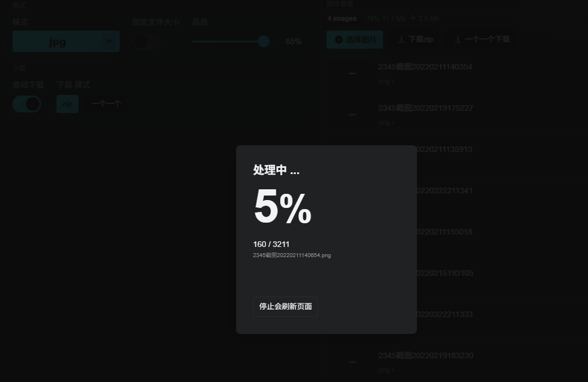This screenshot has width=588, height=382.
Task: Click file entry ending 0220211155018
Action: (x=445, y=232)
